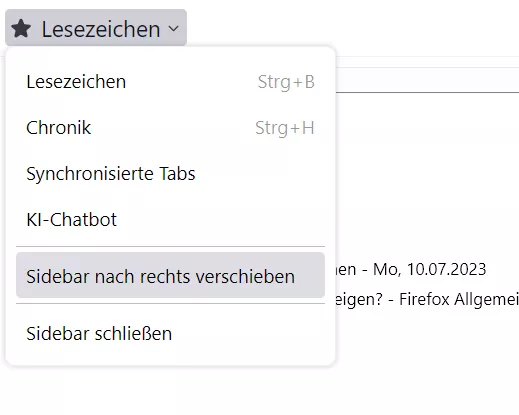The width and height of the screenshot is (519, 415).
Task: Click the Strg+B shortcut label
Action: point(286,82)
